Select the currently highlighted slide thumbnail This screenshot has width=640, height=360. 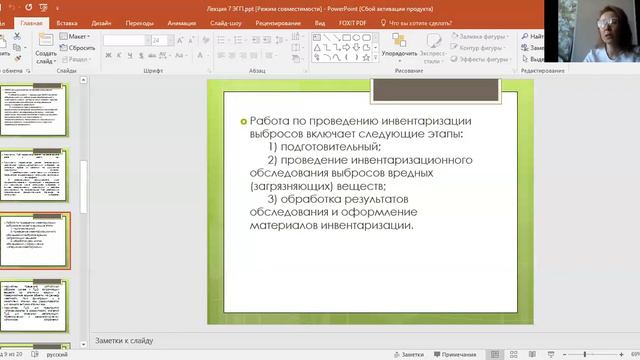35,241
